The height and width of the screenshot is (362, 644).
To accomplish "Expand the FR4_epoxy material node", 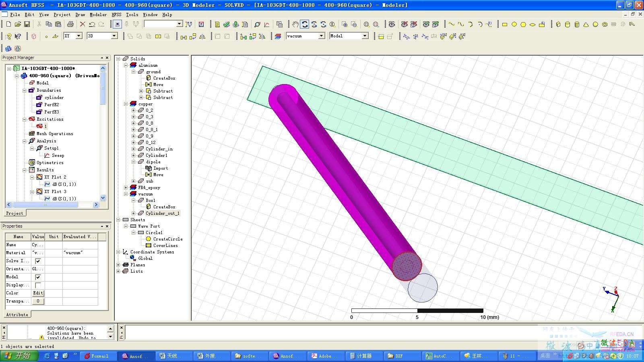I will [126, 187].
